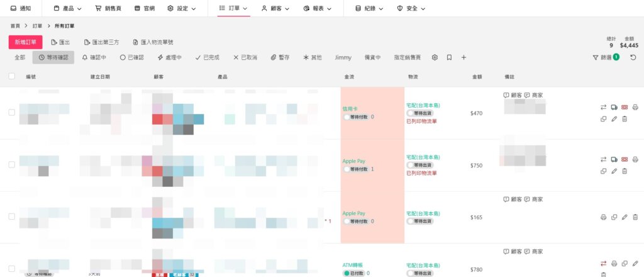
Task: Check the checkbox for the $470 order row
Action: pos(12,112)
